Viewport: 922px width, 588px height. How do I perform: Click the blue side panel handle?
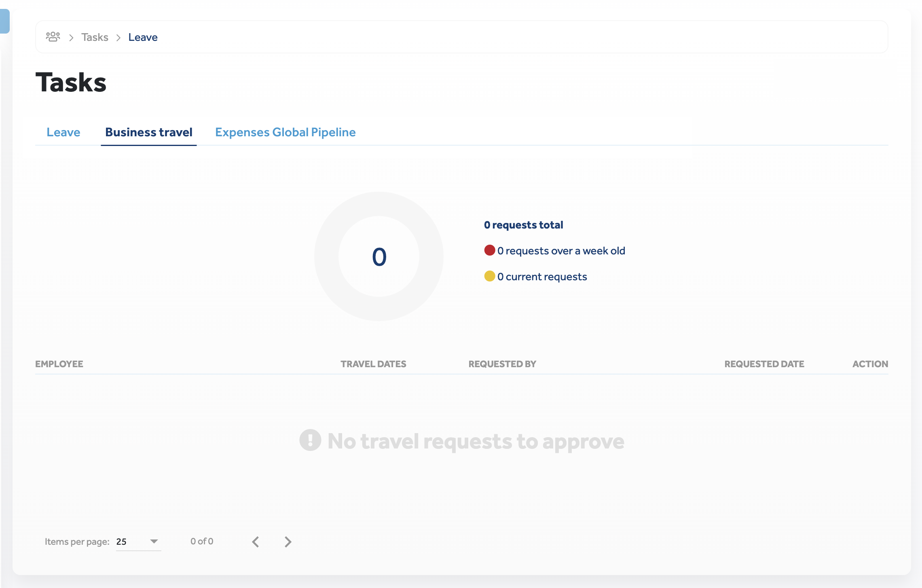(4, 21)
